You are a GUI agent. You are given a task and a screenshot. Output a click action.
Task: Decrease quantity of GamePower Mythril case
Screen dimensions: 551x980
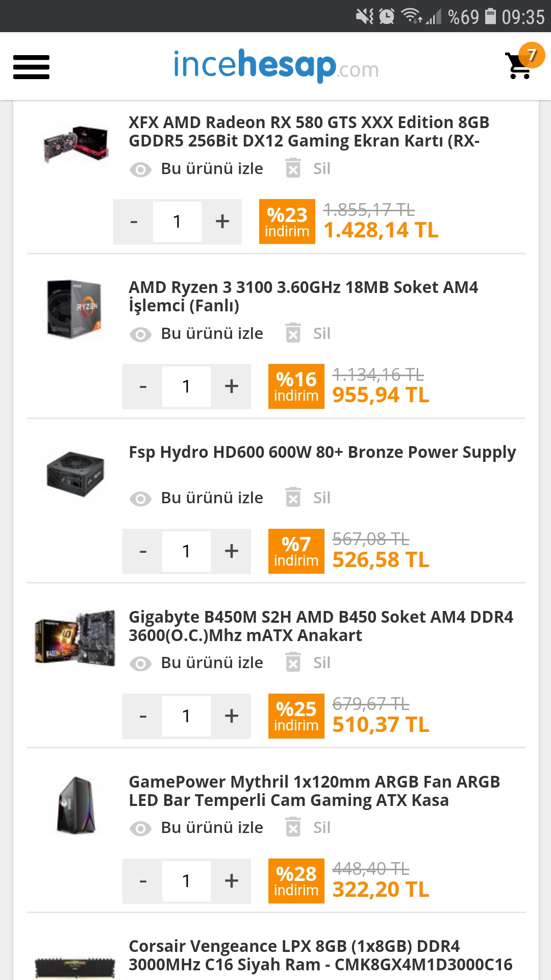click(x=143, y=881)
